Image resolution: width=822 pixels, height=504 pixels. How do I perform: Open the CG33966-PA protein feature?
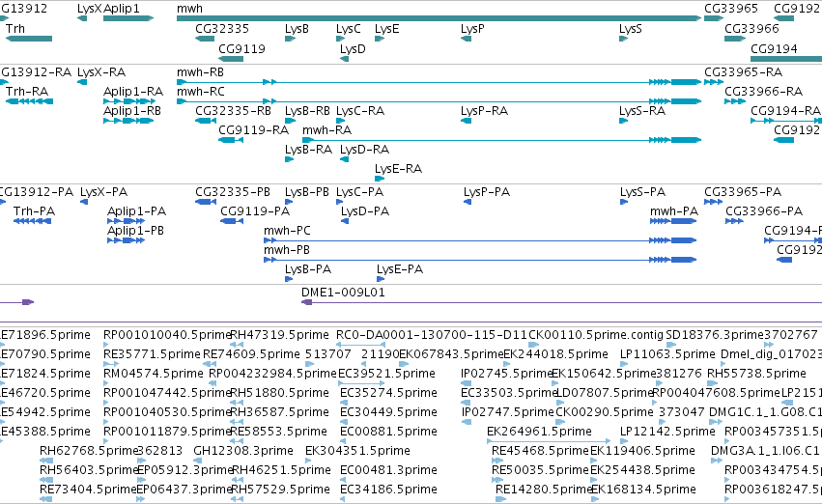734,222
